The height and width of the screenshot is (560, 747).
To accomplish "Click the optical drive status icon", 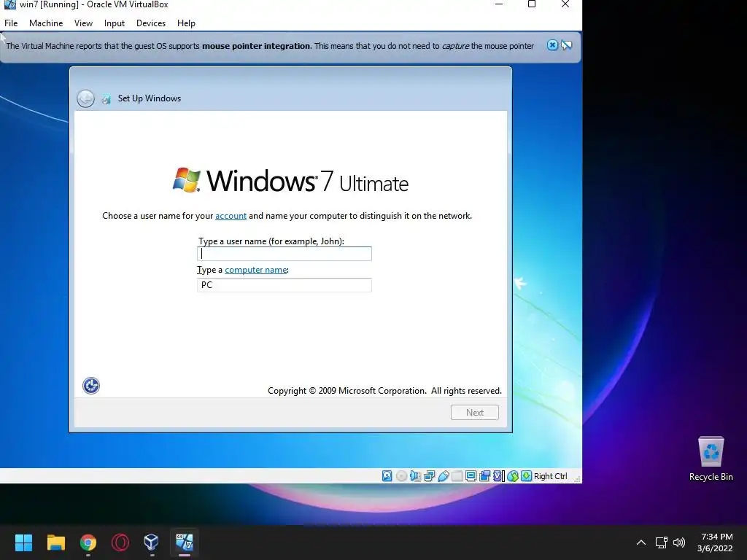I will pyautogui.click(x=402, y=475).
